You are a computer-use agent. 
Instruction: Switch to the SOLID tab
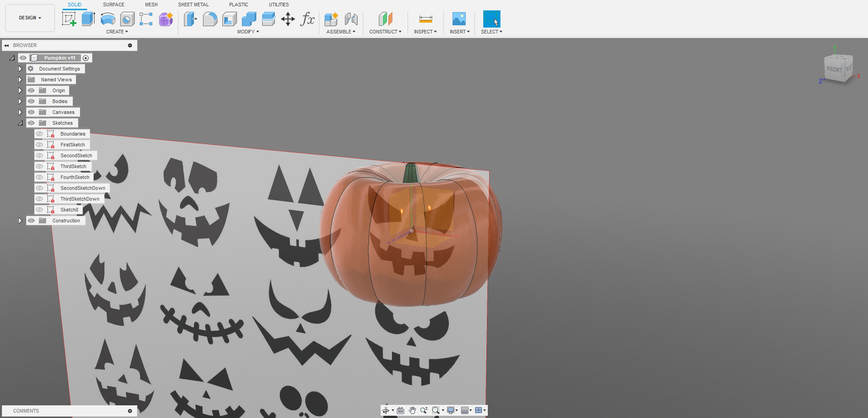coord(75,5)
